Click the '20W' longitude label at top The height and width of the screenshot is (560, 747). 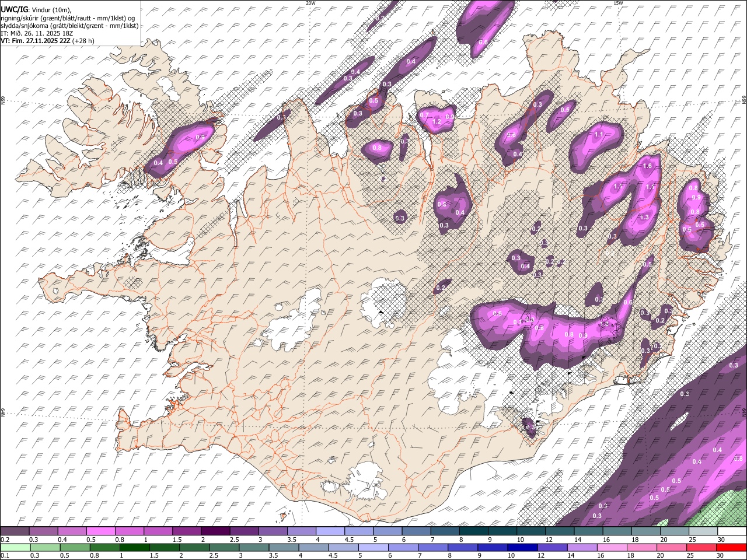pyautogui.click(x=311, y=3)
